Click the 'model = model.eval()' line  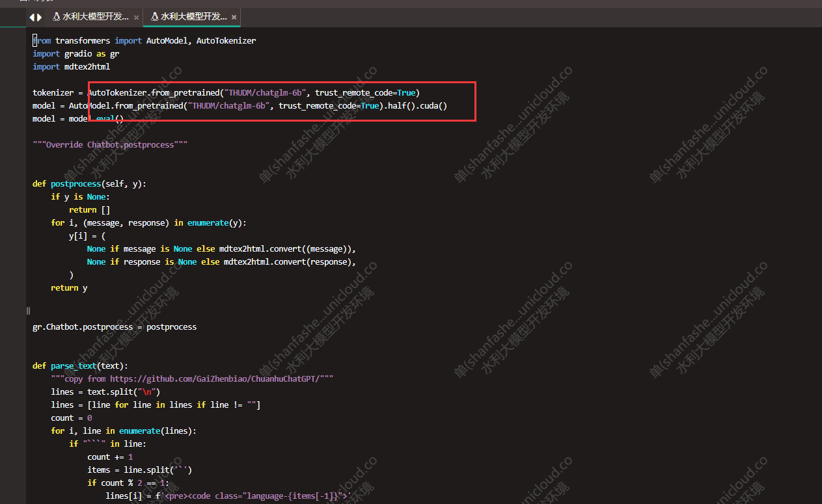tap(78, 118)
